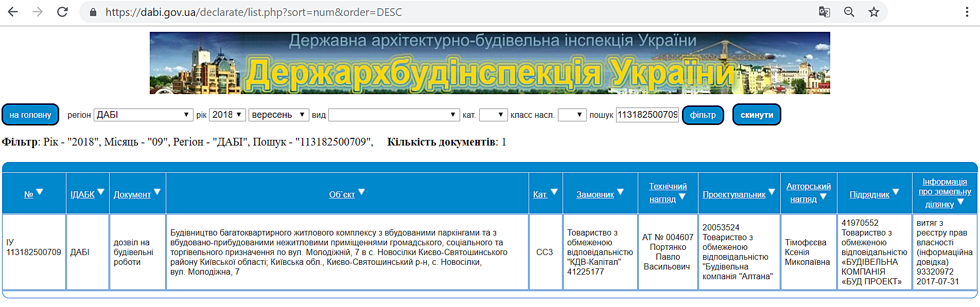Open the регіон dropdown showing ДАБІ
The height and width of the screenshot is (307, 980).
tap(143, 115)
